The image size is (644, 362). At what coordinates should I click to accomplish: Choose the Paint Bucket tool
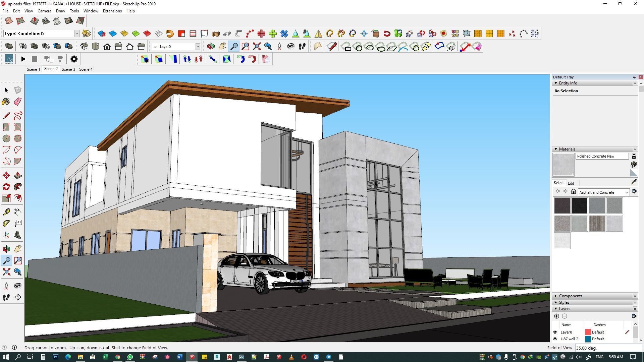coord(6,102)
